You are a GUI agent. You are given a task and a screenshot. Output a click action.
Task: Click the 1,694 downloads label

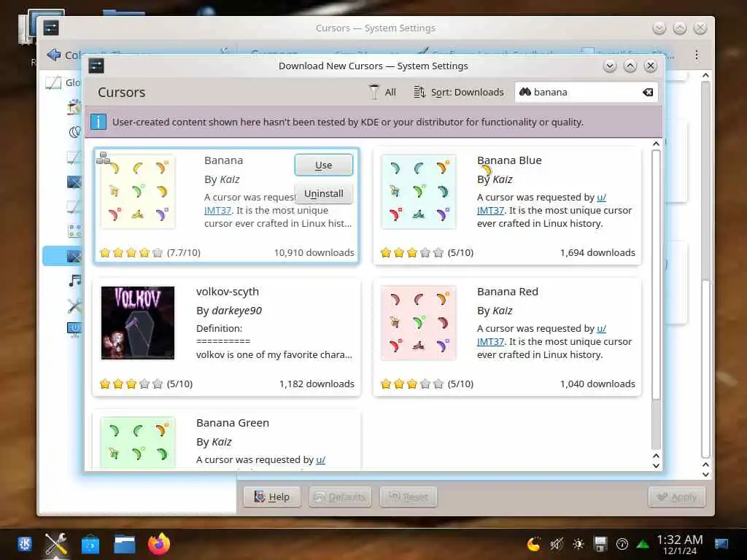[x=597, y=253]
